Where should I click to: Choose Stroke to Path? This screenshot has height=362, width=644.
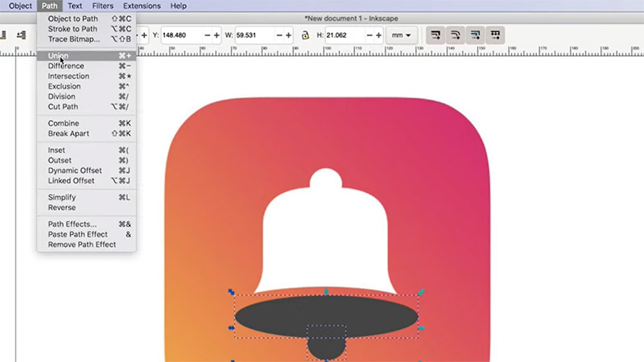pos(86,29)
